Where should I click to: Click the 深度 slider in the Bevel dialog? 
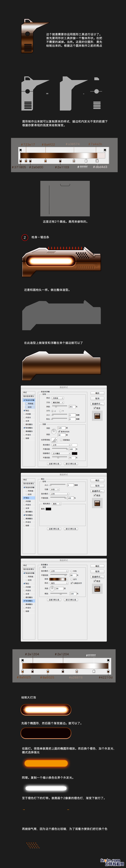(59, 406)
